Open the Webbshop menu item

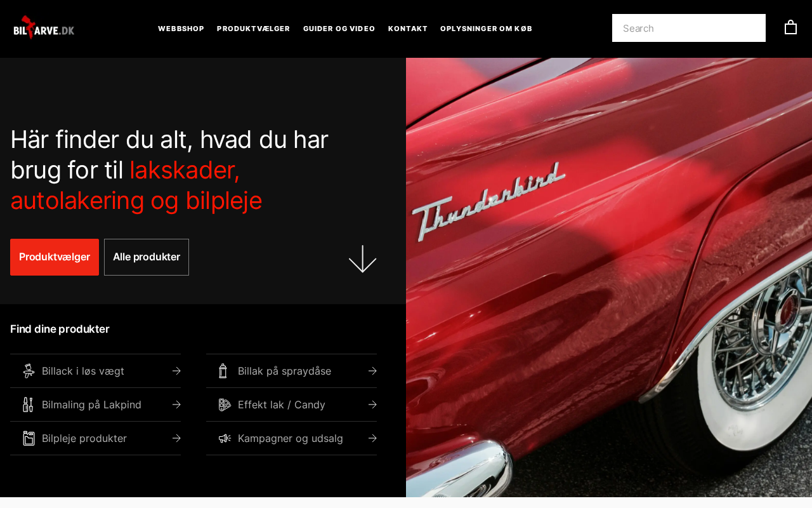click(x=181, y=29)
